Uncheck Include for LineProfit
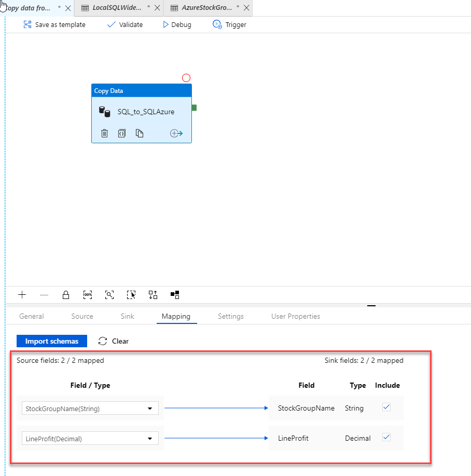 pyautogui.click(x=386, y=437)
